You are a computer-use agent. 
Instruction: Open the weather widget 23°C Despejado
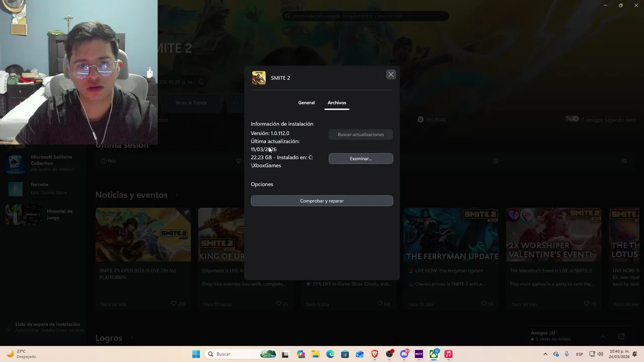tap(21, 354)
